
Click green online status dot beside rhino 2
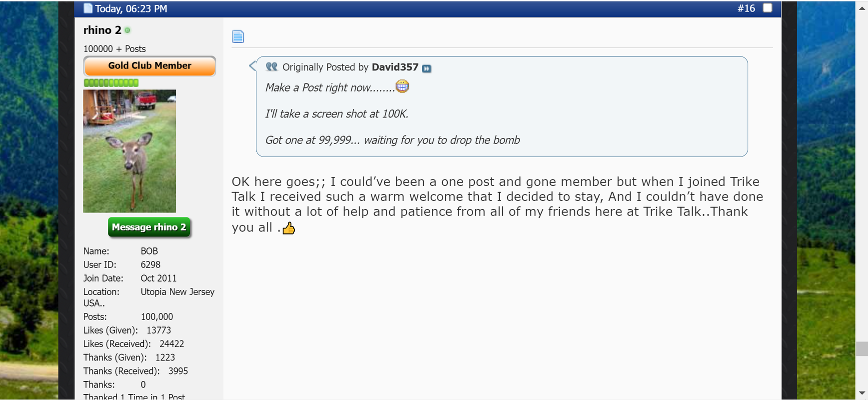coord(127,30)
